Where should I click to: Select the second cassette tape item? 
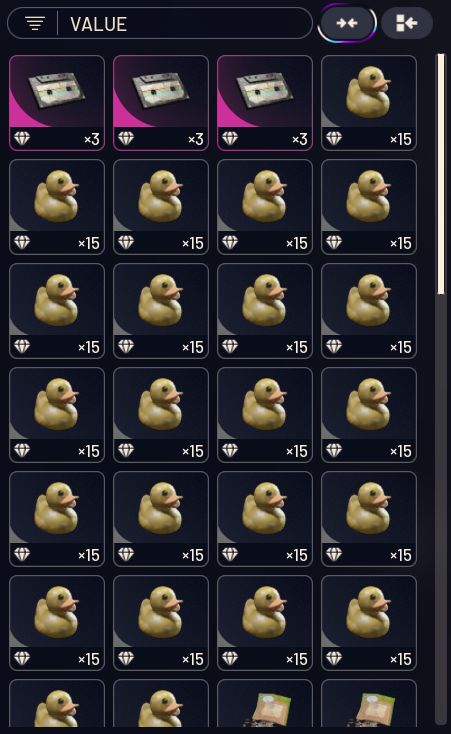click(x=161, y=103)
